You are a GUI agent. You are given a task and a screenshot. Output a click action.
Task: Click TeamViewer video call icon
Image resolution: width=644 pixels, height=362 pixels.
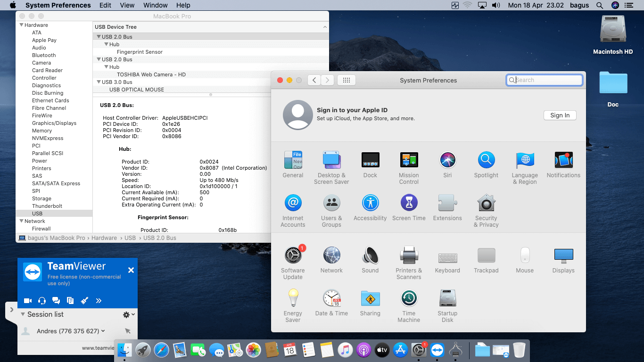(x=28, y=301)
